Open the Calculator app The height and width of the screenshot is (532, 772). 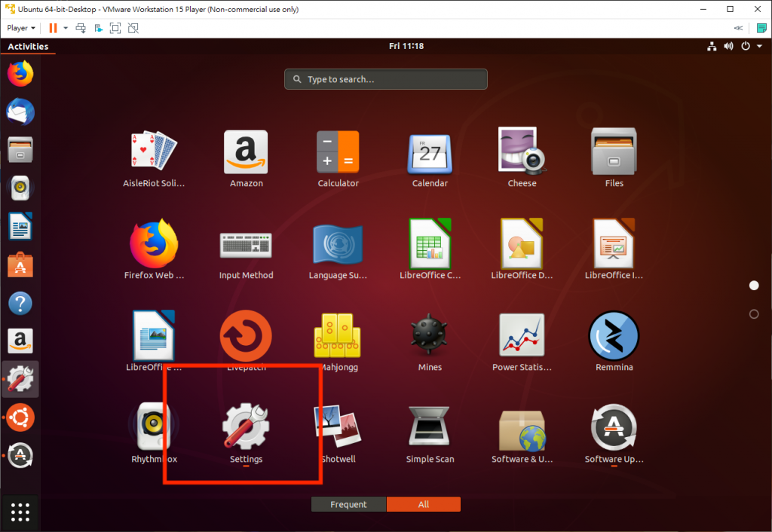(338, 158)
